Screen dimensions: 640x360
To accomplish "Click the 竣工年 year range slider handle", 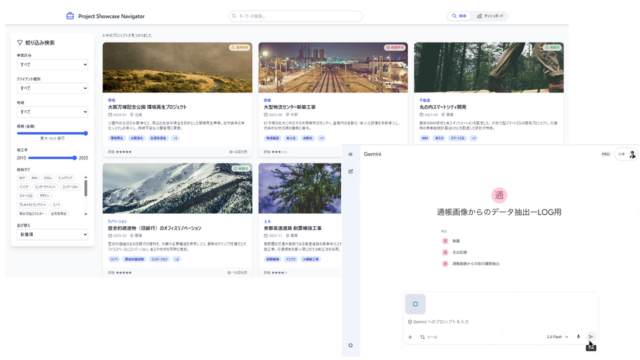I will coord(74,158).
